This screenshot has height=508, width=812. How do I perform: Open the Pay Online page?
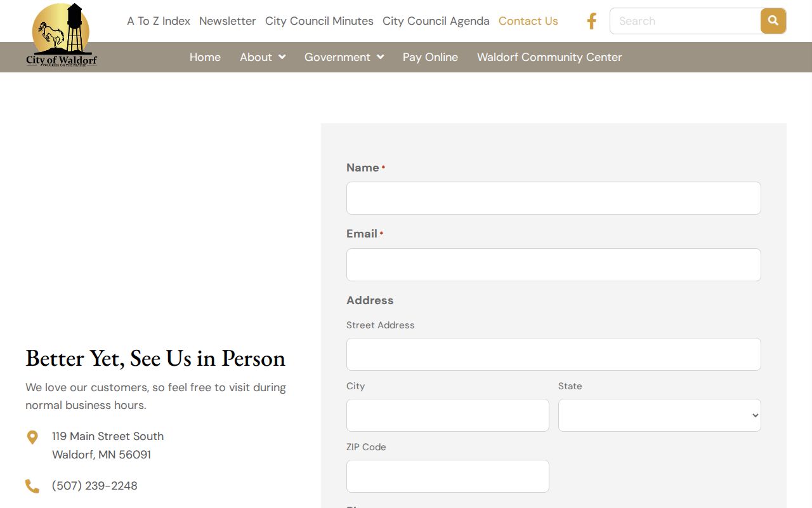(x=430, y=57)
